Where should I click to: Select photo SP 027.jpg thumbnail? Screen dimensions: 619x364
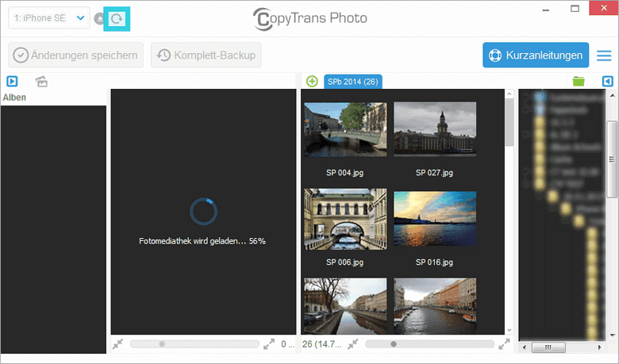[x=435, y=129]
